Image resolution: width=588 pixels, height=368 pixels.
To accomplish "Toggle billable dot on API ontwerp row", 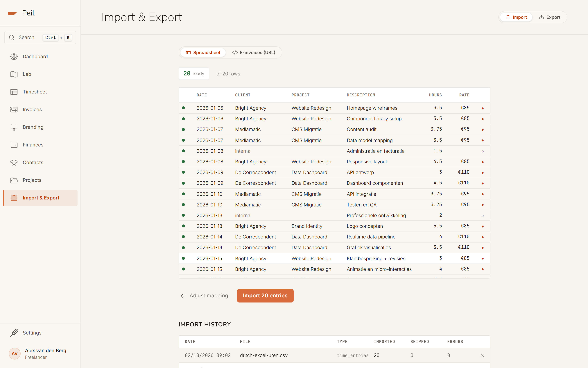I will click(483, 173).
